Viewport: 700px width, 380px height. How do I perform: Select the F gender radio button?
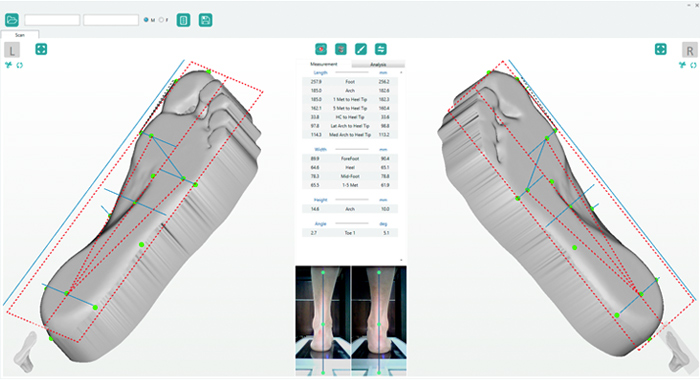[161, 20]
